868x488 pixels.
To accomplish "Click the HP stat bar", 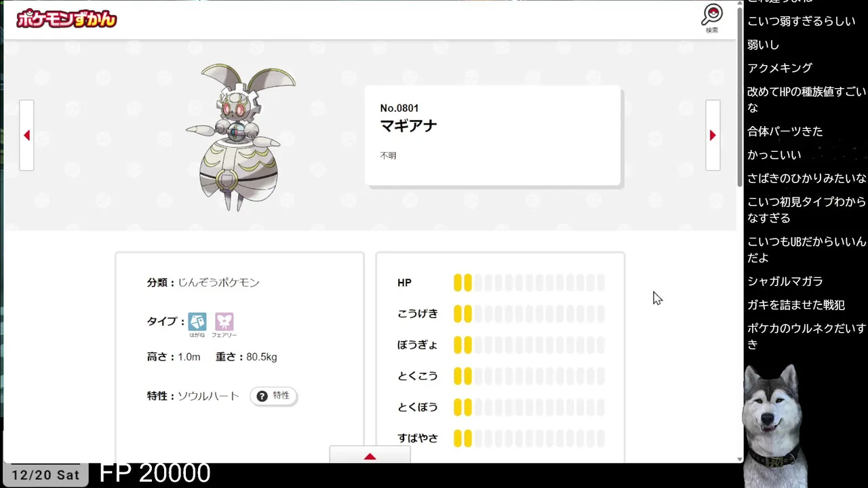I will pyautogui.click(x=529, y=283).
